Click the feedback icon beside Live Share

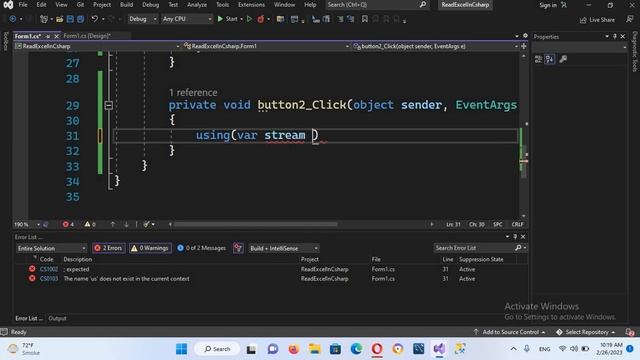coord(629,19)
